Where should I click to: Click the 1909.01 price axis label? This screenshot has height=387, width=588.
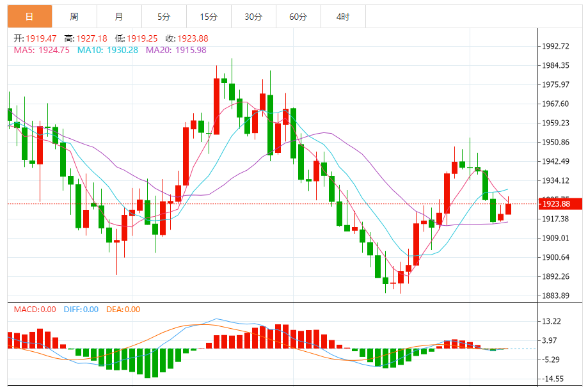555,238
